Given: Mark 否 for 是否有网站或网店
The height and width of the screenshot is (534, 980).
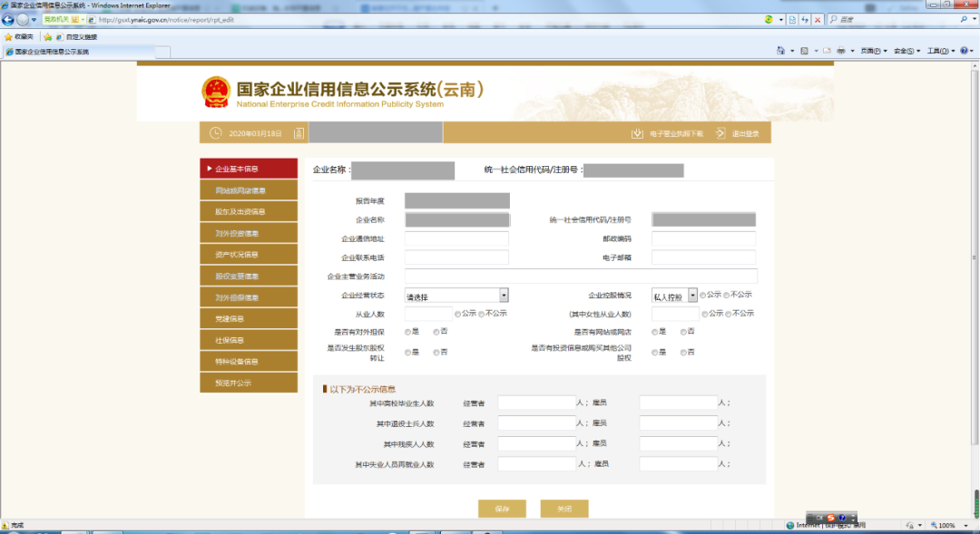Looking at the screenshot, I should point(684,332).
